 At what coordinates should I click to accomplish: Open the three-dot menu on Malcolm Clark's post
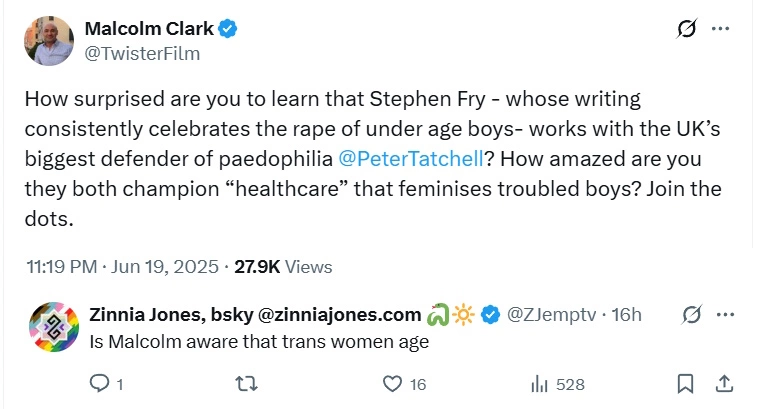(x=720, y=28)
